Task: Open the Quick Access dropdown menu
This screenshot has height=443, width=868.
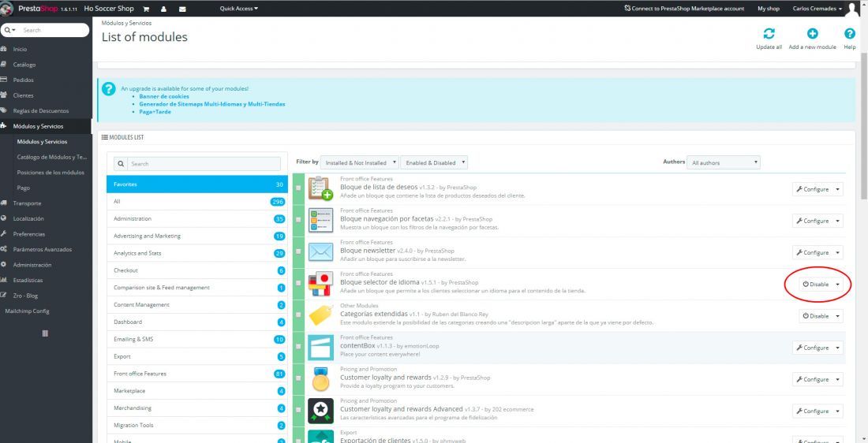Action: pyautogui.click(x=238, y=9)
